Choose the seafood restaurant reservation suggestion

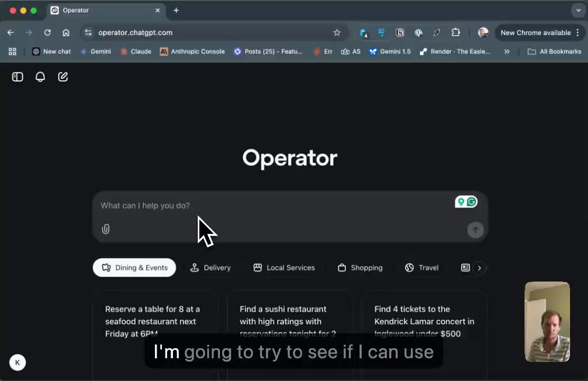pyautogui.click(x=155, y=335)
